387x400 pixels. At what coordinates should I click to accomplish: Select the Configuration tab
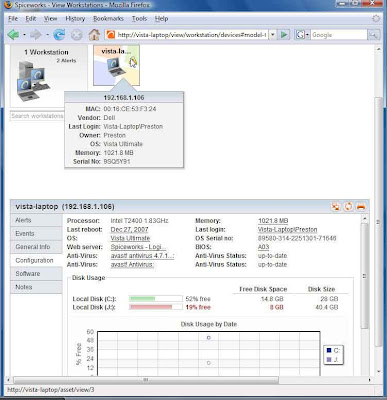tap(36, 260)
